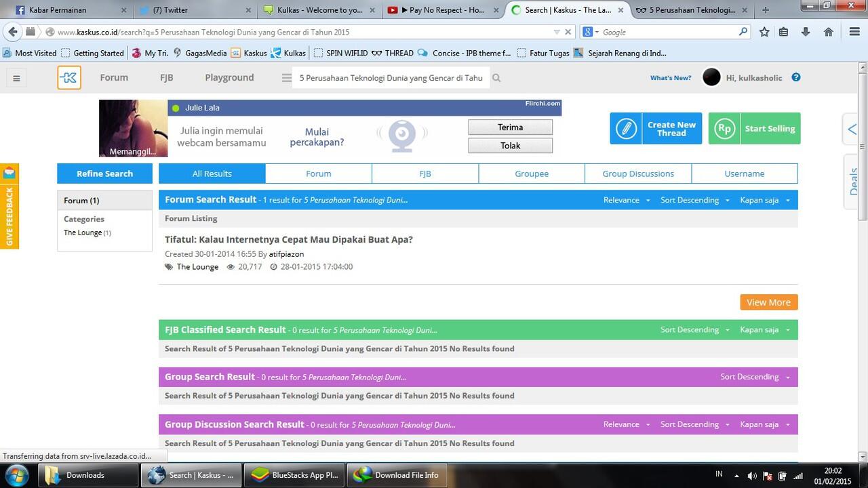Click the help question mark icon
The image size is (868, 488).
tap(796, 77)
